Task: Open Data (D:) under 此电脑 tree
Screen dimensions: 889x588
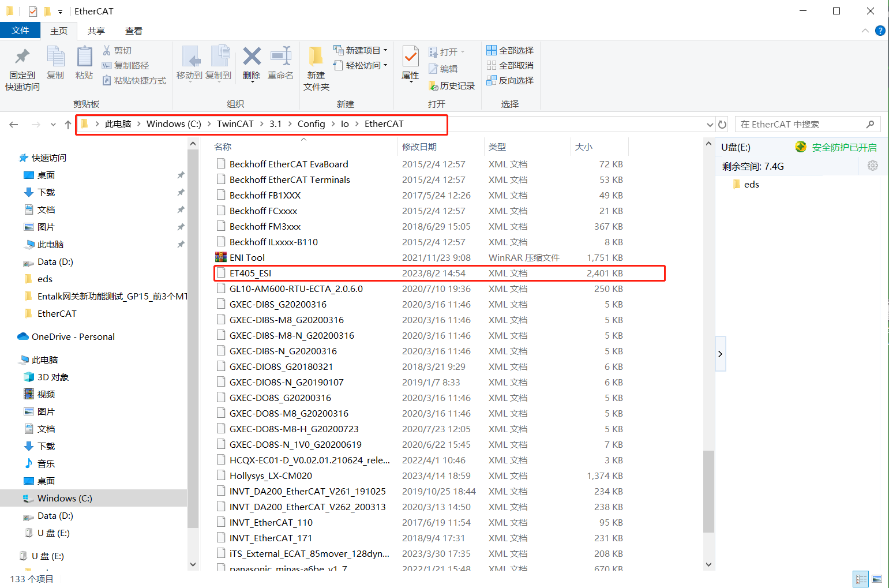Action: pos(55,515)
